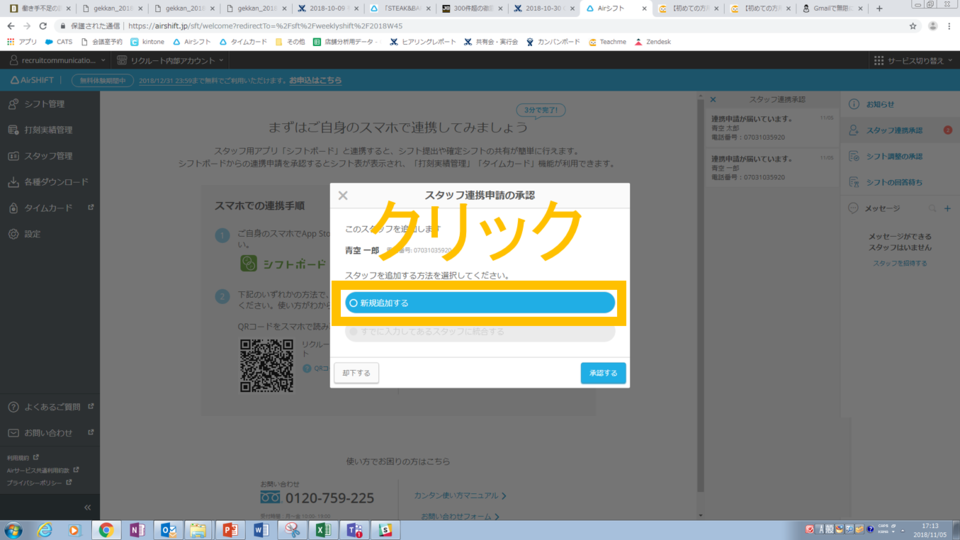Select すでに入力してあるスタッフに紐付ける radio option
This screenshot has width=960, height=540.
(x=353, y=331)
